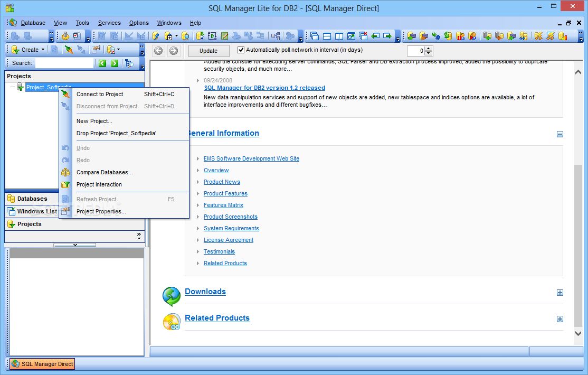This screenshot has width=588, height=375.
Task: Click the database with monitor icon
Action: coord(185,36)
